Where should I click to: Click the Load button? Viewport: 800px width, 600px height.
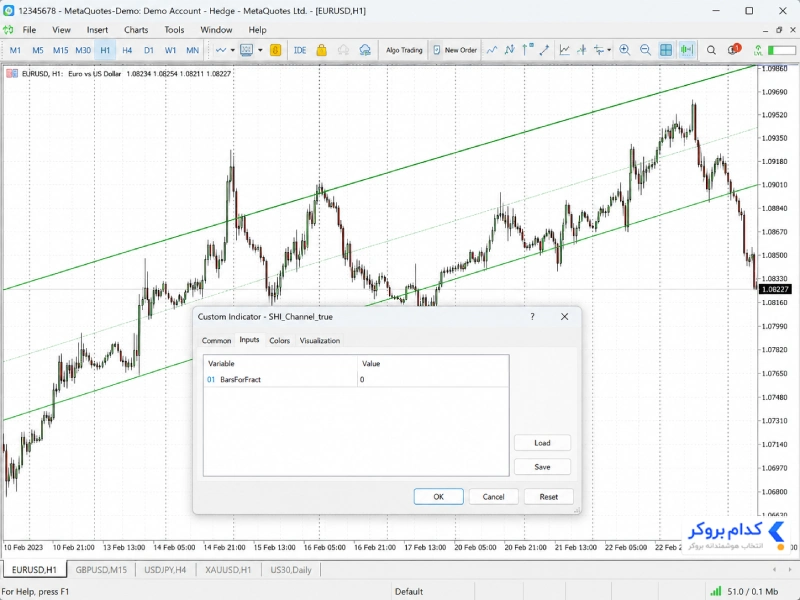(x=542, y=443)
